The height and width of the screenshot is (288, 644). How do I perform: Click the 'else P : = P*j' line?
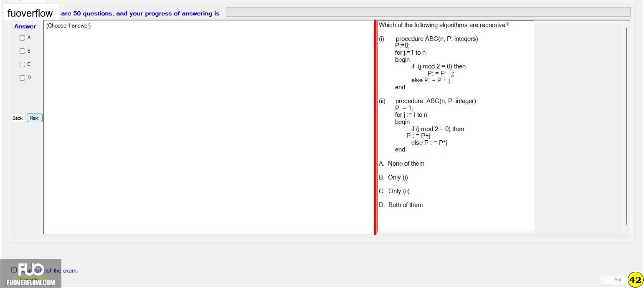tap(429, 143)
